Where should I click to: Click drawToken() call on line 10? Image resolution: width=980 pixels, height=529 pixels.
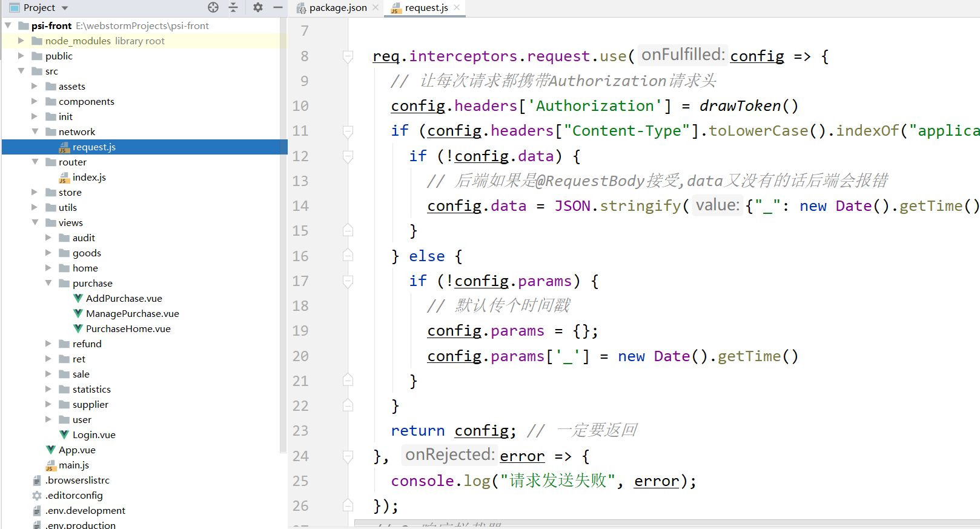(749, 106)
